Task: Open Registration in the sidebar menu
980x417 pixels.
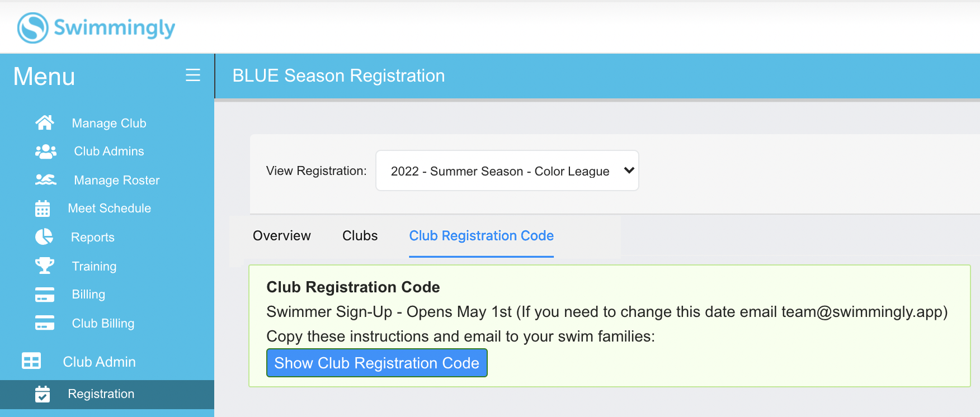Action: pyautogui.click(x=101, y=394)
